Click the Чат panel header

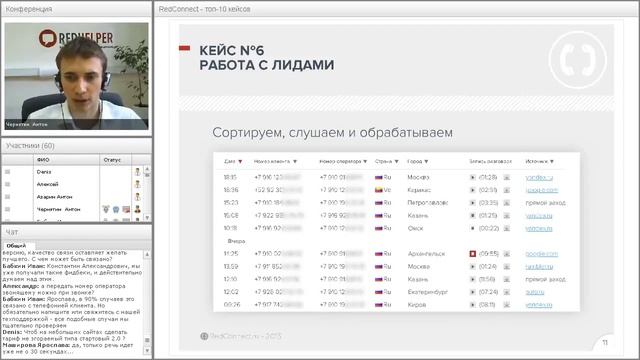pos(77,232)
